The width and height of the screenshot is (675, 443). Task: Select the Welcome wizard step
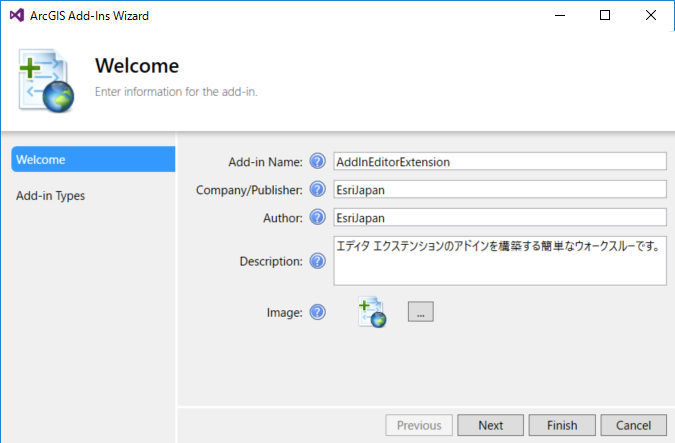click(93, 159)
